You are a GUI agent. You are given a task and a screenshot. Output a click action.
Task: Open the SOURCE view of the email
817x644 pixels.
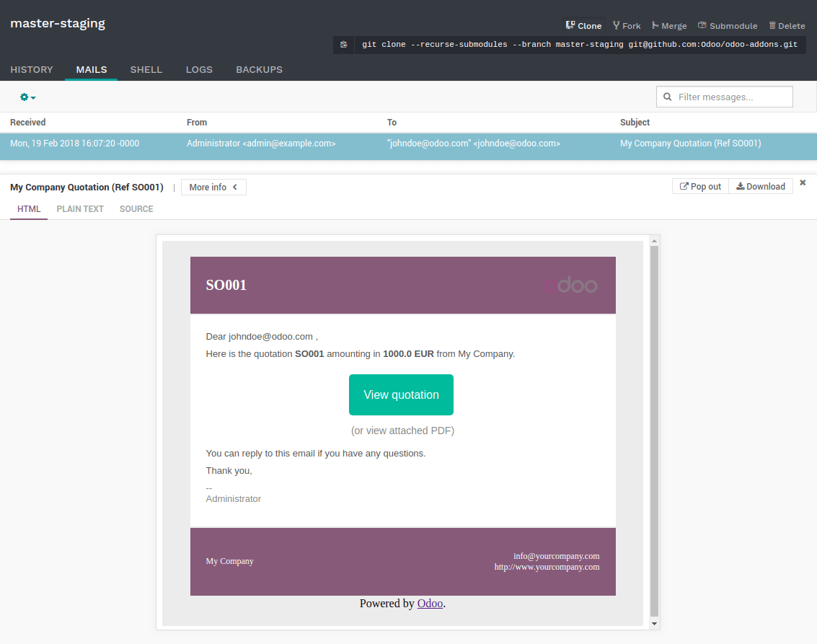pyautogui.click(x=136, y=209)
